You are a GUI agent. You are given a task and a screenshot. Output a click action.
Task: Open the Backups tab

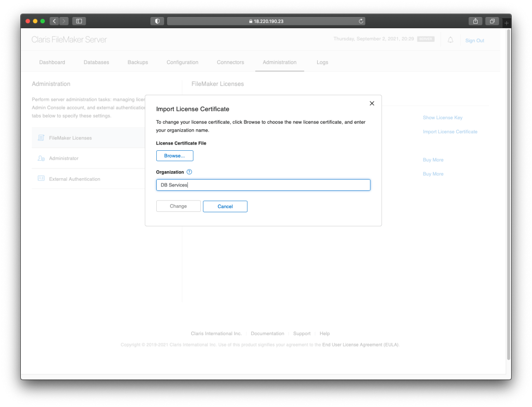[138, 62]
